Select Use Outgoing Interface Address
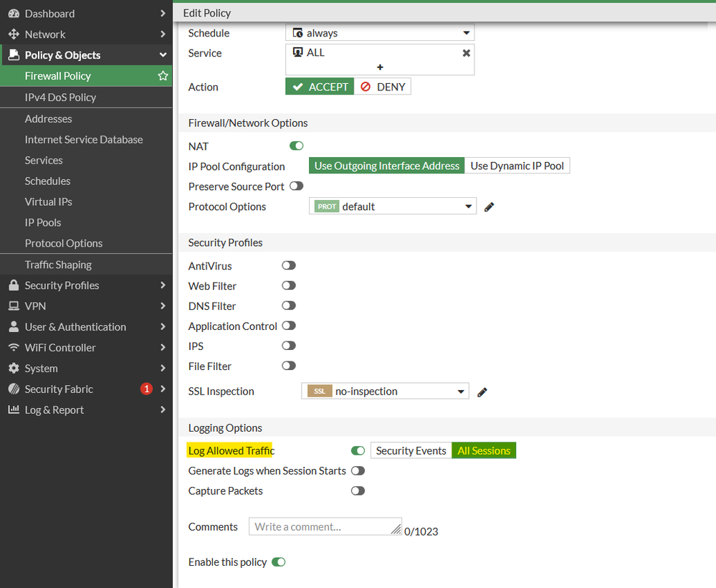Screen dimensions: 716x588 point(387,166)
